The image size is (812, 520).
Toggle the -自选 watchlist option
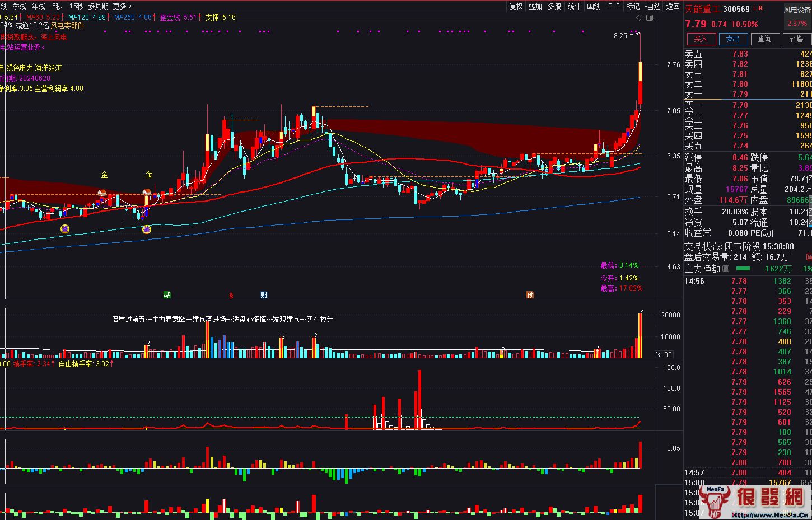(x=653, y=6)
